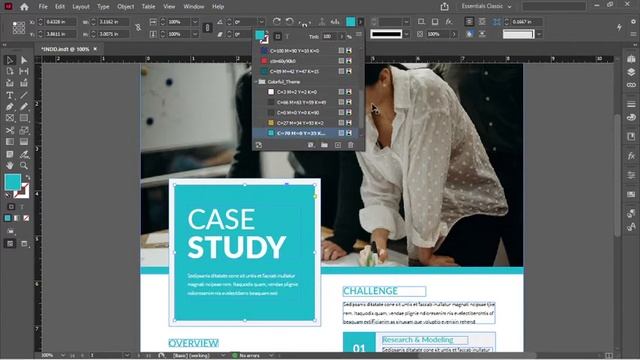Viewport: 640px width, 360px height.
Task: Select the Line tool
Action: (x=24, y=96)
